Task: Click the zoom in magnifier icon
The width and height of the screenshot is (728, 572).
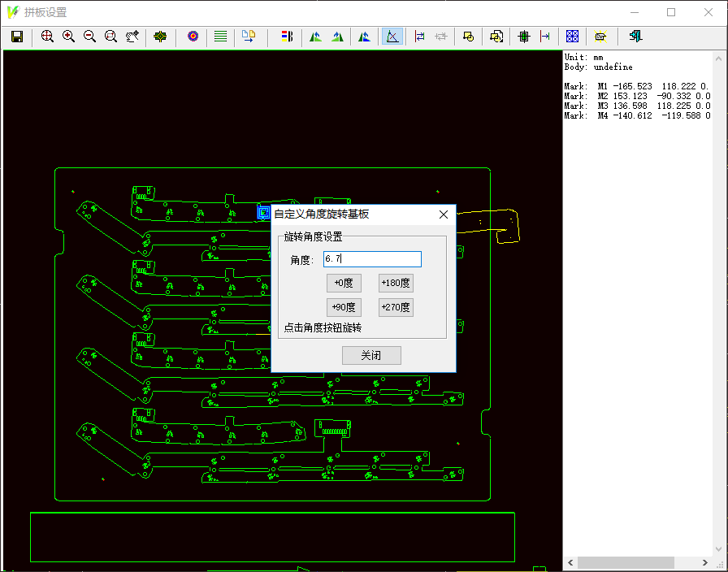Action: coord(68,37)
